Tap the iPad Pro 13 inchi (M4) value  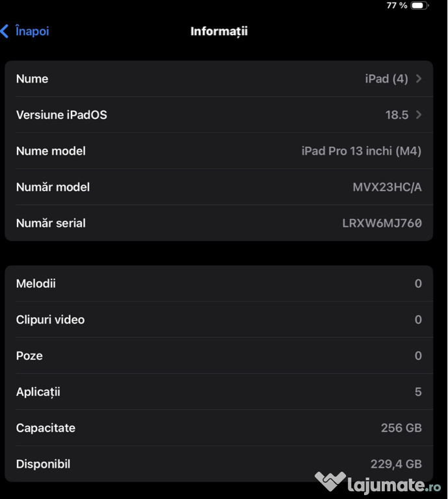tap(362, 151)
